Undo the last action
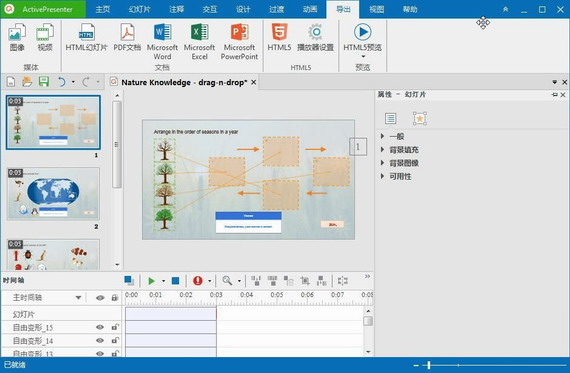Image resolution: width=570 pixels, height=373 pixels. (62, 82)
